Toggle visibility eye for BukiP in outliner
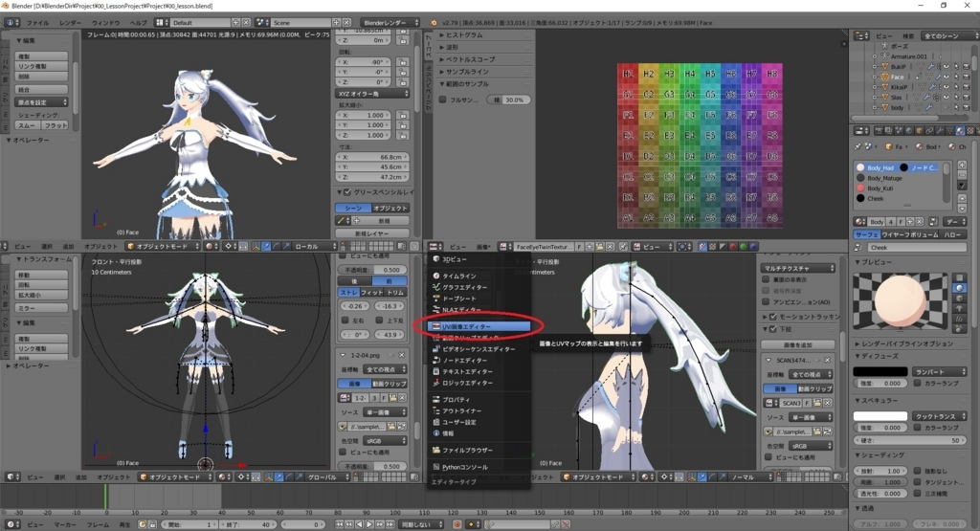This screenshot has height=531, width=980. pos(947,66)
